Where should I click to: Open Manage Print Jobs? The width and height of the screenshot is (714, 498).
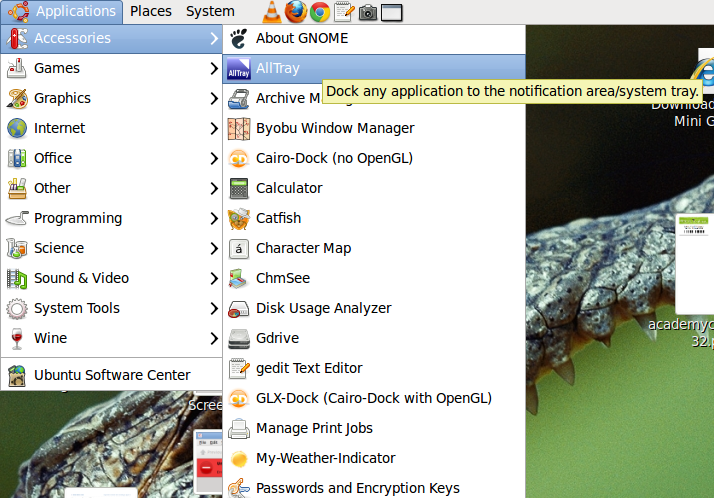pyautogui.click(x=374, y=429)
